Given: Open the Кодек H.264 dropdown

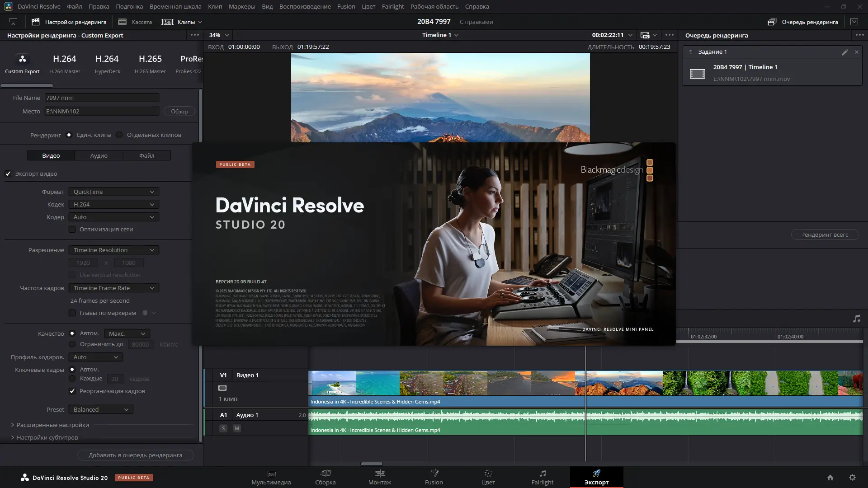Looking at the screenshot, I should (114, 205).
